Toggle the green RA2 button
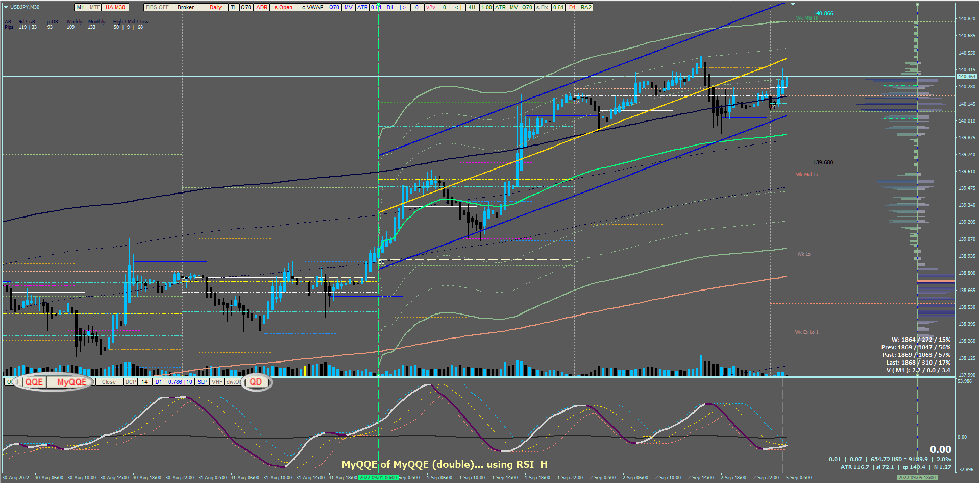This screenshot has width=980, height=483. point(586,7)
